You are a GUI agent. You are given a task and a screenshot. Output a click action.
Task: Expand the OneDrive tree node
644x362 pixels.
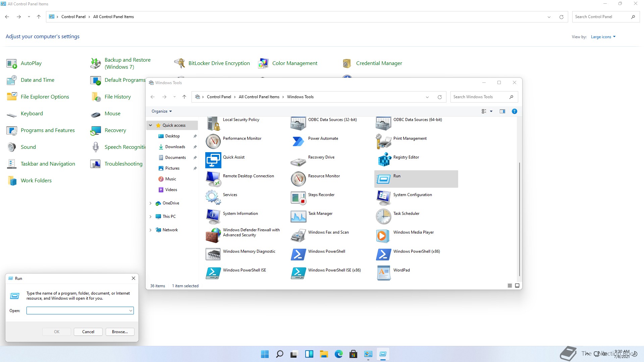(151, 203)
